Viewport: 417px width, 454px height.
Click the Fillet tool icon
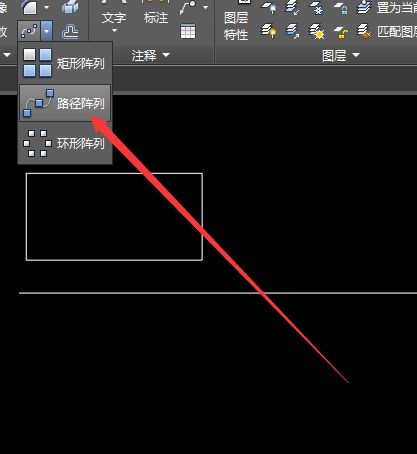(x=29, y=7)
